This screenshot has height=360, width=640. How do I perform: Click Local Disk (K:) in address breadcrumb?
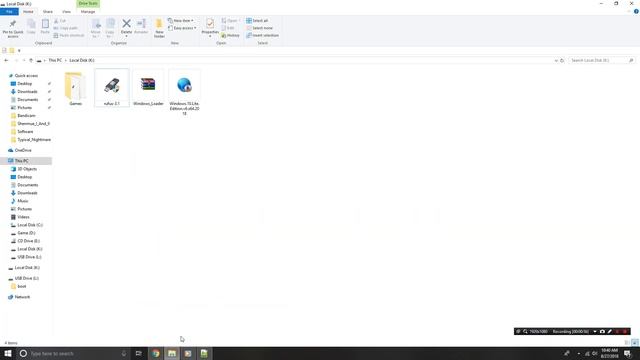click(x=82, y=60)
